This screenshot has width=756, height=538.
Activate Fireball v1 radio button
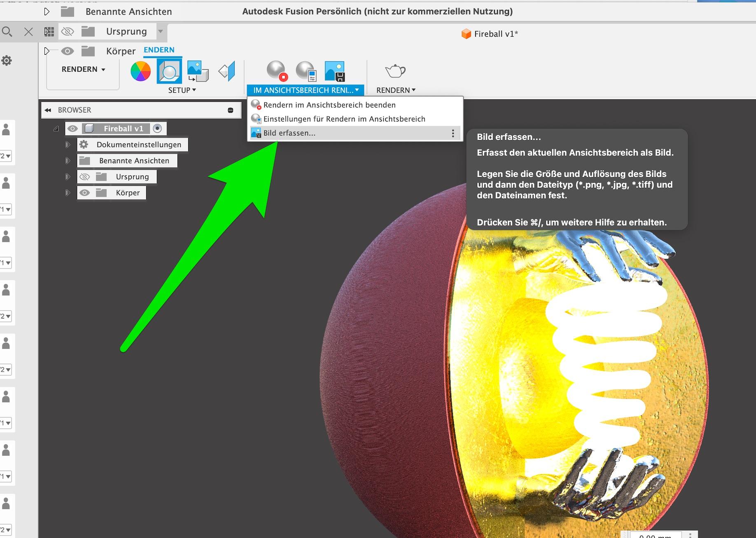point(157,129)
